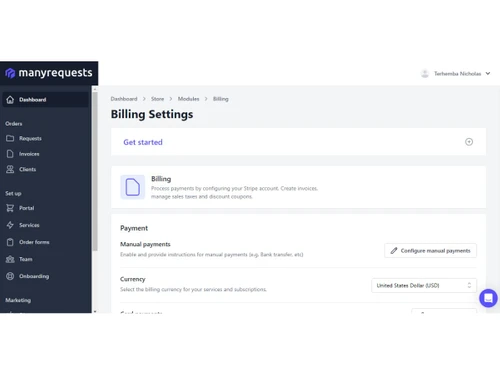This screenshot has width=500, height=375.
Task: Click the Onboarding lifebuoy icon
Action: (x=10, y=276)
